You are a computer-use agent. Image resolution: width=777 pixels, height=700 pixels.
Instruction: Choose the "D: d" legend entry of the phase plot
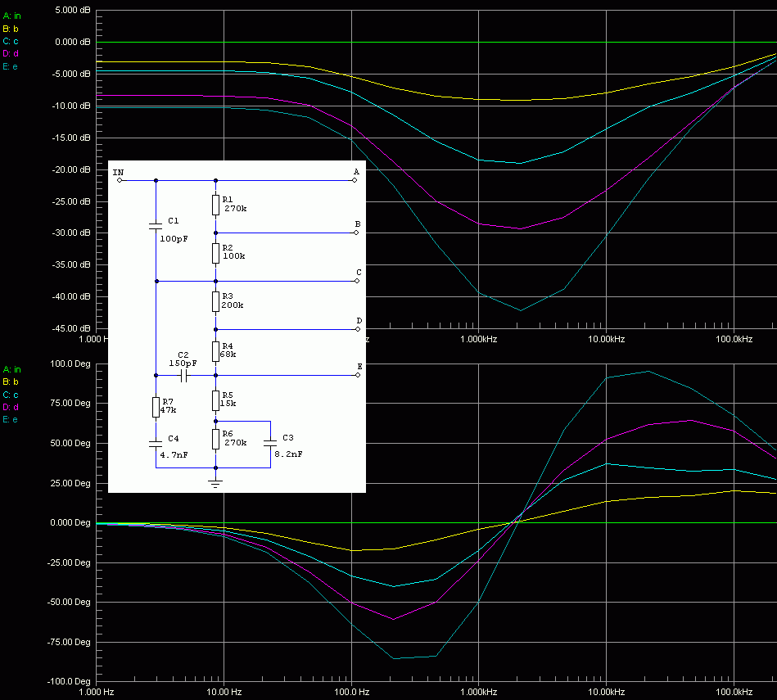[x=11, y=407]
